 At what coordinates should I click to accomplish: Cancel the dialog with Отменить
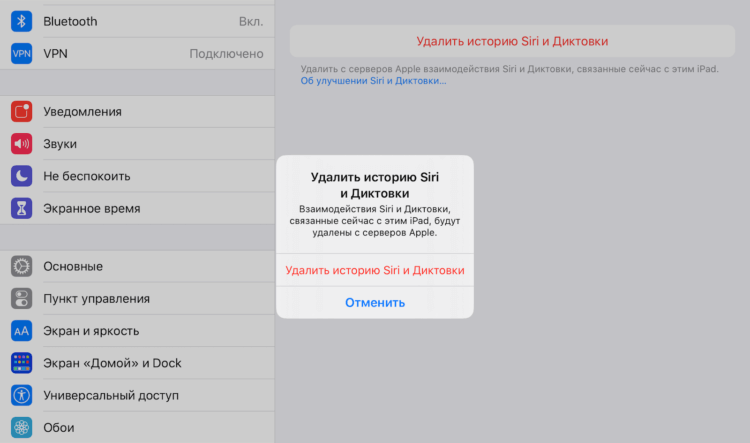375,303
